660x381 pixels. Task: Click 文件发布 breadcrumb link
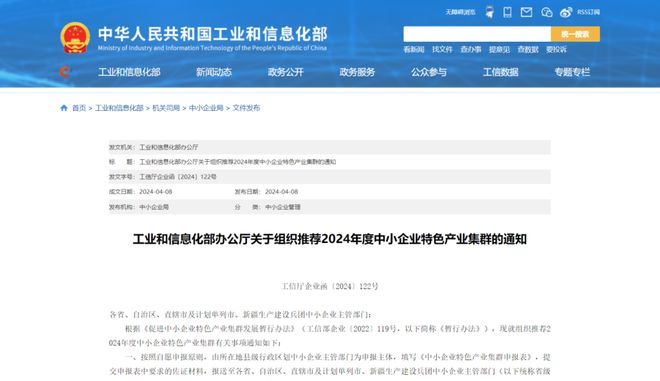point(246,108)
